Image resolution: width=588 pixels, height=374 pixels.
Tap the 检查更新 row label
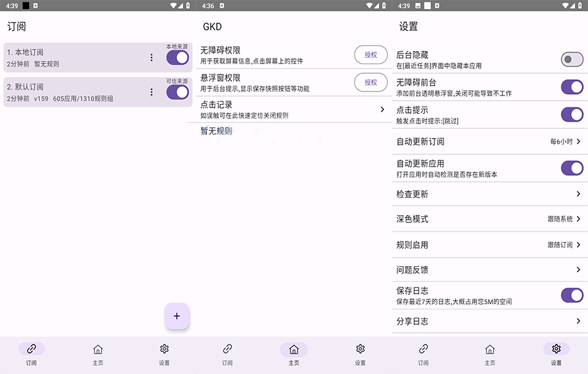[412, 194]
